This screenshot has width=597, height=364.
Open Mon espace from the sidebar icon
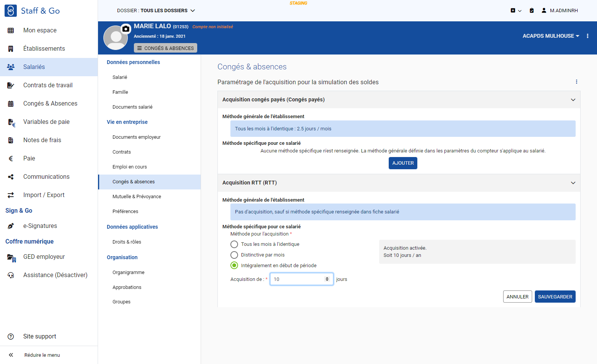[11, 30]
